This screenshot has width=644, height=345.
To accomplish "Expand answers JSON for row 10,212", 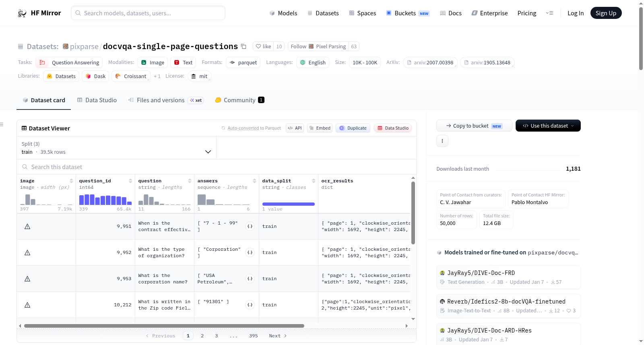I will click(250, 305).
